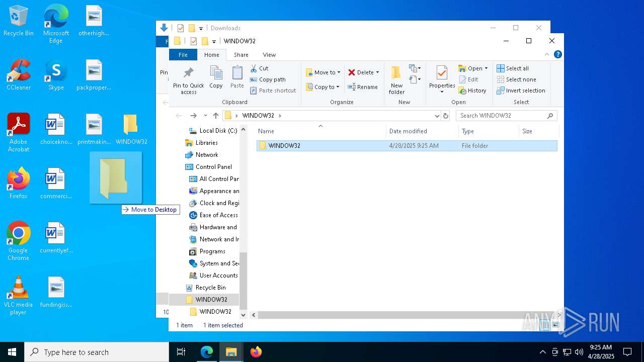Click Select none
Screen dimensions: 644x362
pos(516,79)
